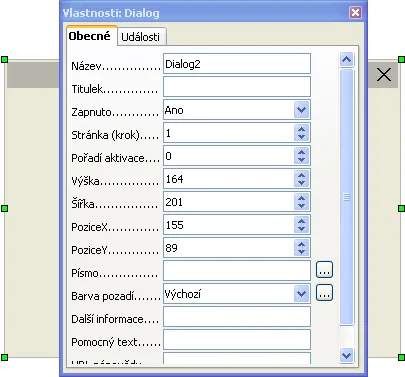Decrease the Pořadí aktivace spinner value

301,160
